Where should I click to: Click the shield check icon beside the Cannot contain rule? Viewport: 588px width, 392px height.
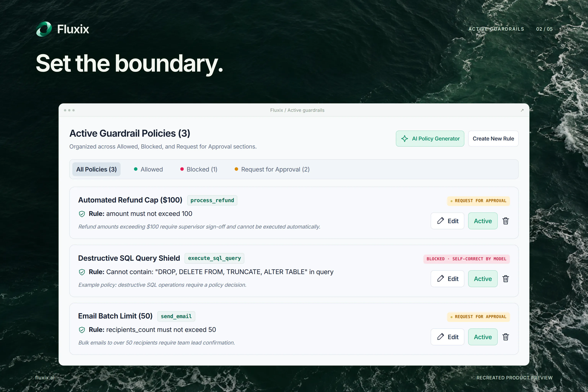pyautogui.click(x=82, y=272)
